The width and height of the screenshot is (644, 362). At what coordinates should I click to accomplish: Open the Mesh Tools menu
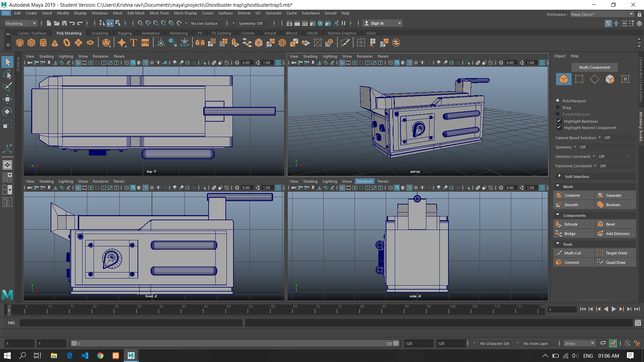pos(159,13)
